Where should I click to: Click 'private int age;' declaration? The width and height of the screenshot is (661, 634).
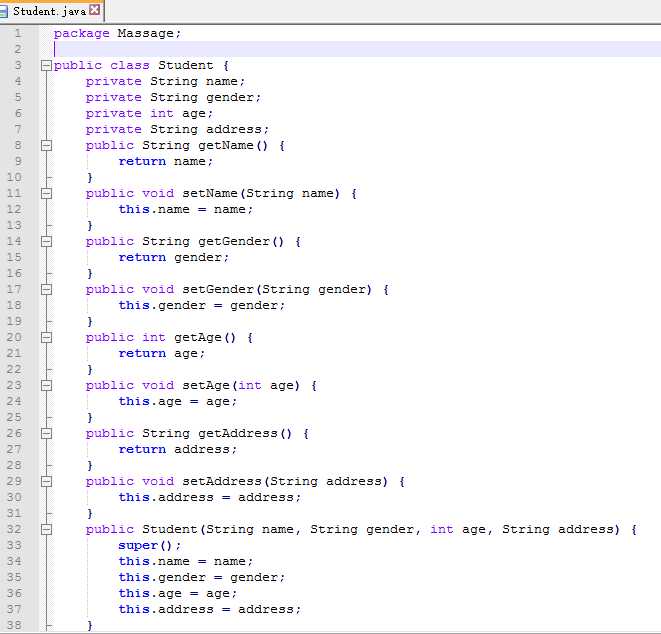(149, 113)
